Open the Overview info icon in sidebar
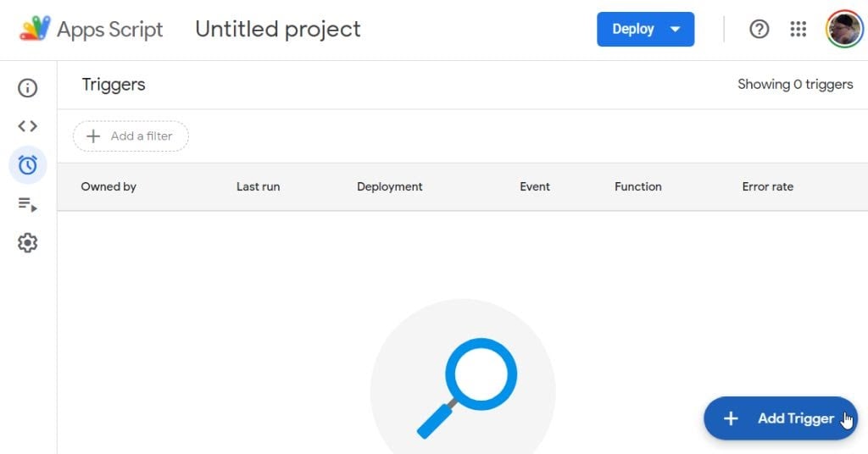Viewport: 868px width, 454px height. point(28,88)
